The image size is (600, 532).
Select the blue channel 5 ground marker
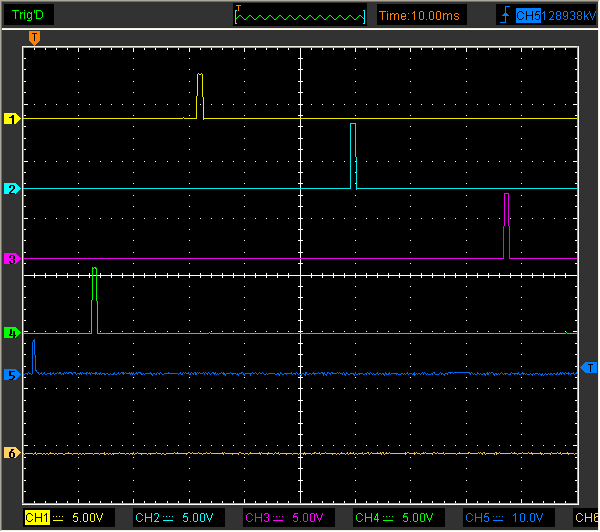[12, 375]
